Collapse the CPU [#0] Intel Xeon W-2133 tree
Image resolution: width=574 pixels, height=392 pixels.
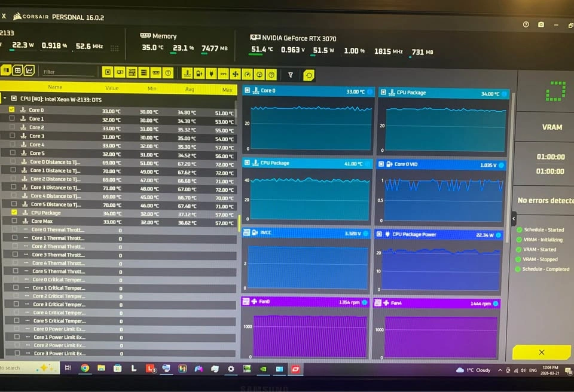click(5, 98)
